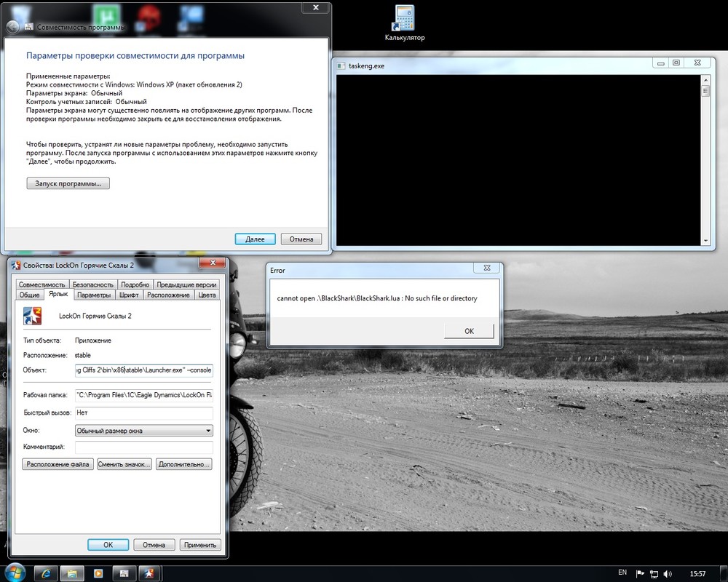Image resolution: width=728 pixels, height=582 pixels.
Task: Expand the Окно dropdown (Обычный размер окна)
Action: click(x=144, y=431)
